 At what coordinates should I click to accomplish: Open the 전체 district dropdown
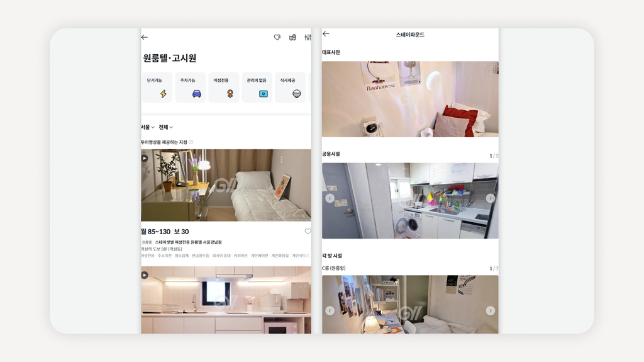tap(166, 127)
